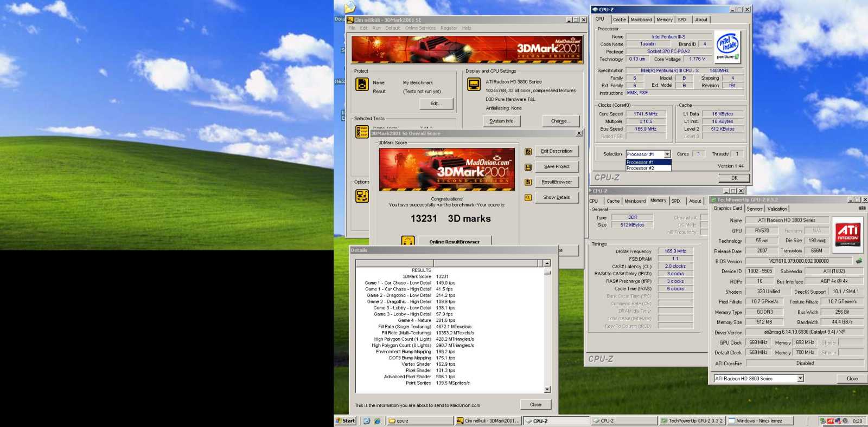Collapse the Processor selection combo box arrow
This screenshot has height=427, width=868.
[667, 154]
